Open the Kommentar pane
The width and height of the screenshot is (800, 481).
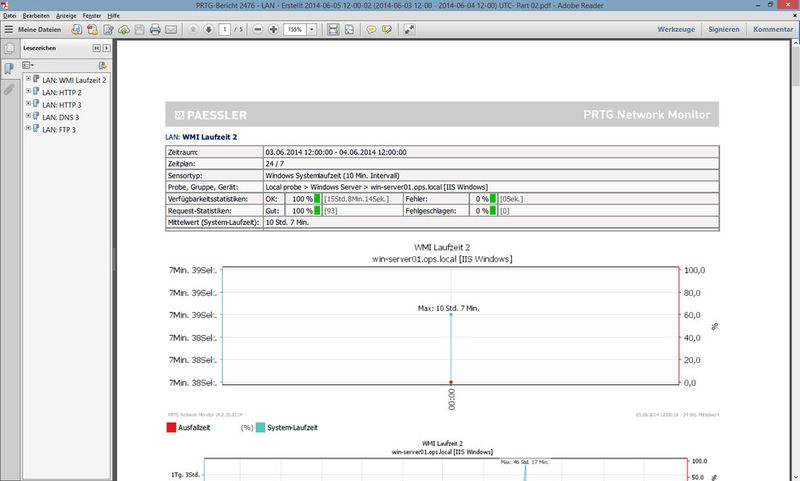tap(772, 30)
